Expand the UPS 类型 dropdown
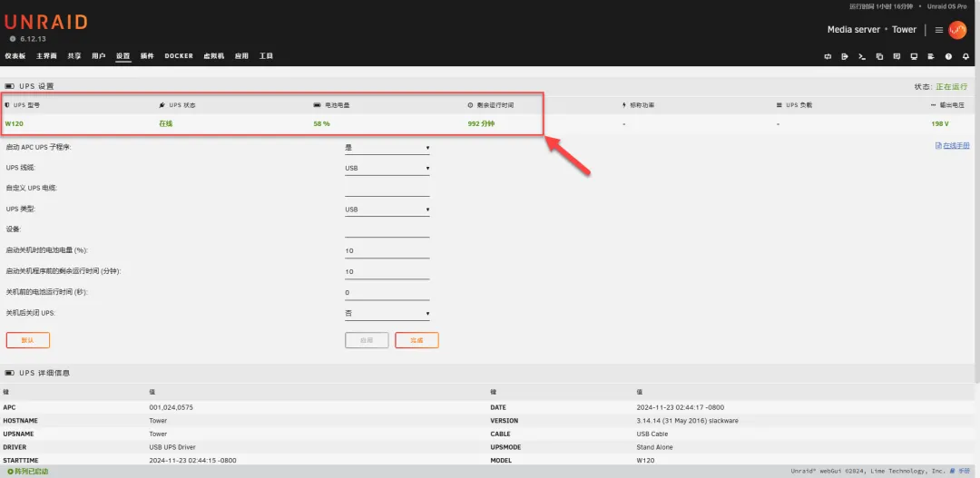This screenshot has height=478, width=980. click(x=387, y=210)
